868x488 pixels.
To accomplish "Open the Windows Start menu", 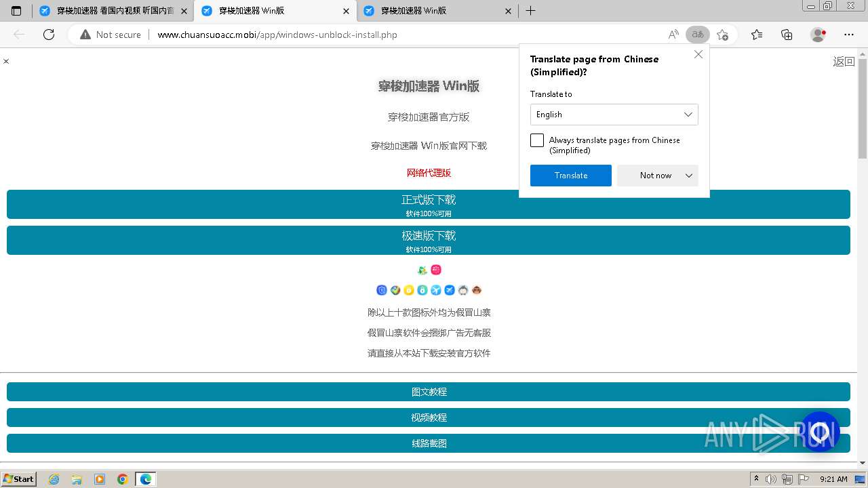I will 19,479.
